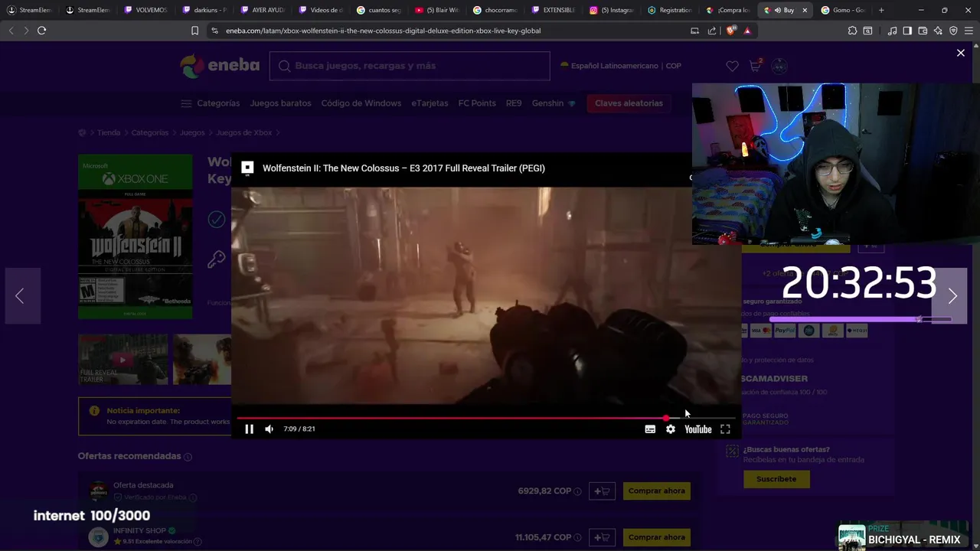Screen dimensions: 980x551
Task: Switch to the Registration tab
Action: (x=669, y=10)
